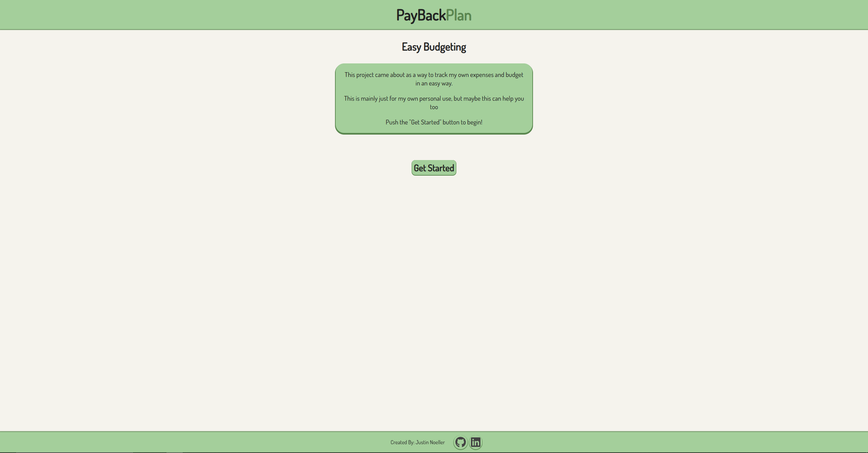Click the Easy Budgeting heading

pos(434,46)
